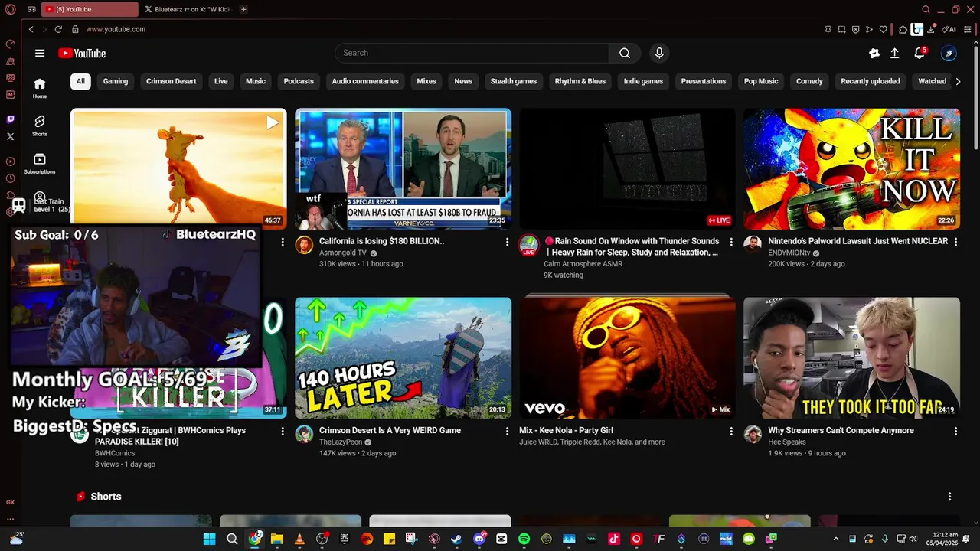Open options for California is losing $180 BILLION video
Viewport: 980px width, 551px height.
pyautogui.click(x=506, y=242)
